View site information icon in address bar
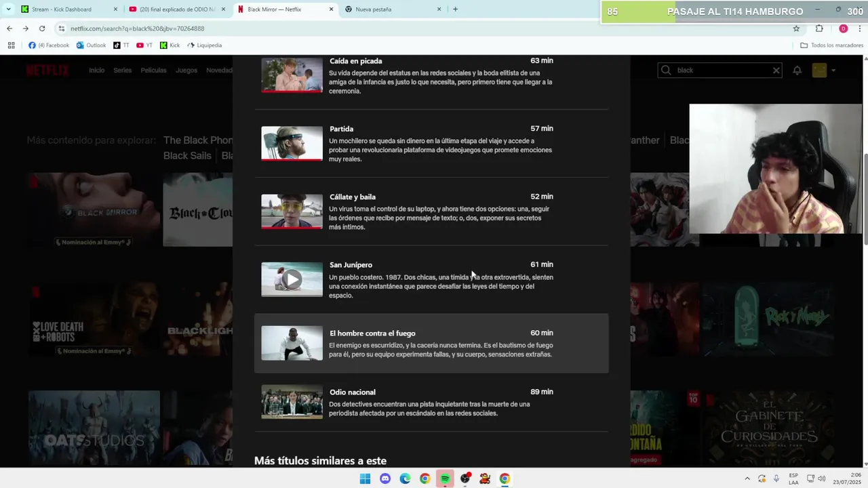Image resolution: width=868 pixels, height=488 pixels. pos(62,28)
